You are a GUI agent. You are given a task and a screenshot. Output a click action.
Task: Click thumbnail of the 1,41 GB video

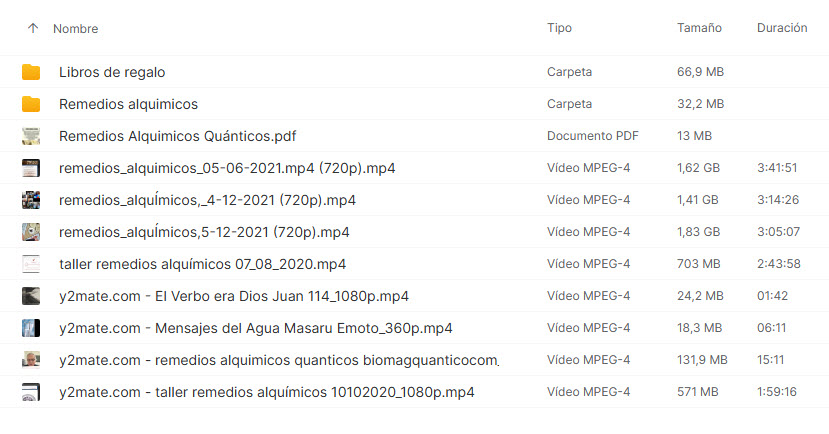tap(31, 200)
